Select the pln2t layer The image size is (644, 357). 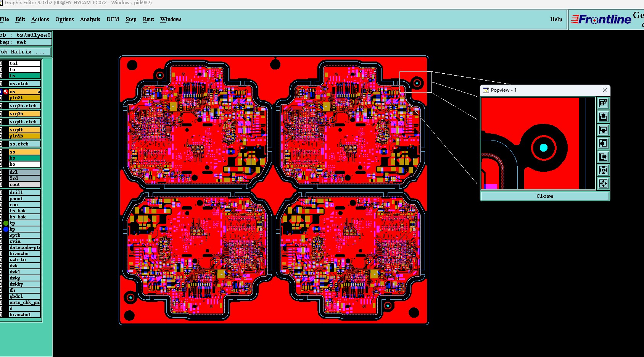pyautogui.click(x=25, y=98)
